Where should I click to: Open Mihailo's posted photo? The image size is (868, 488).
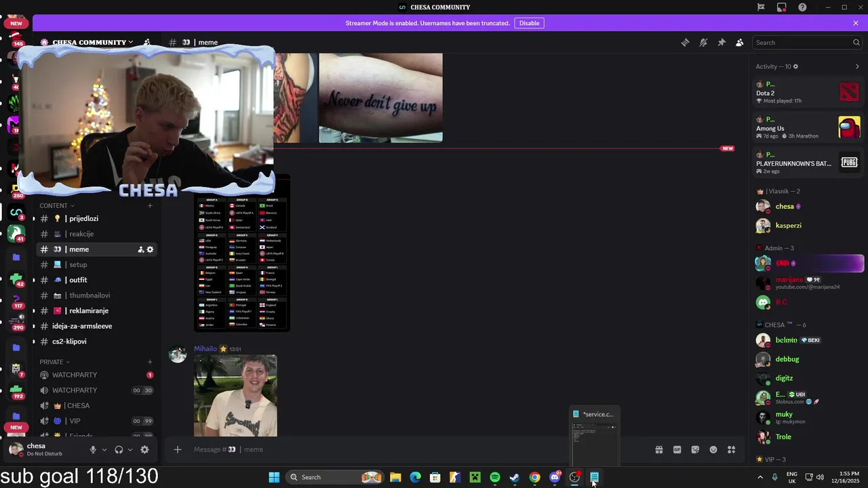[235, 396]
